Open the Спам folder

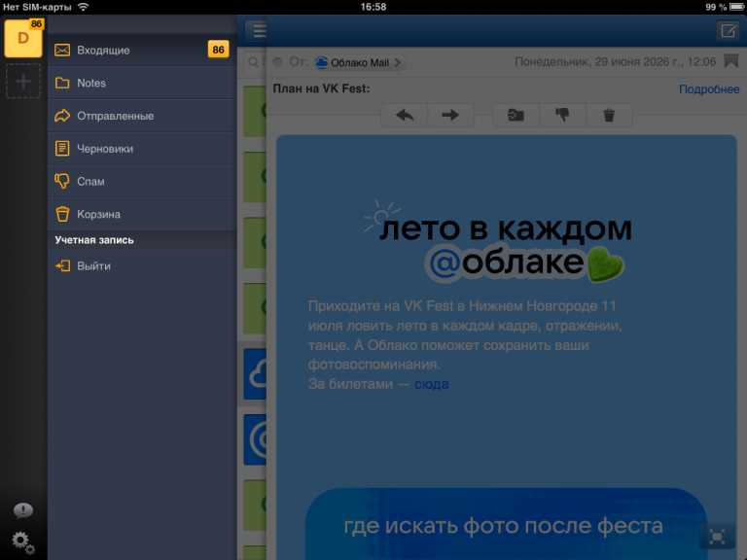142,182
